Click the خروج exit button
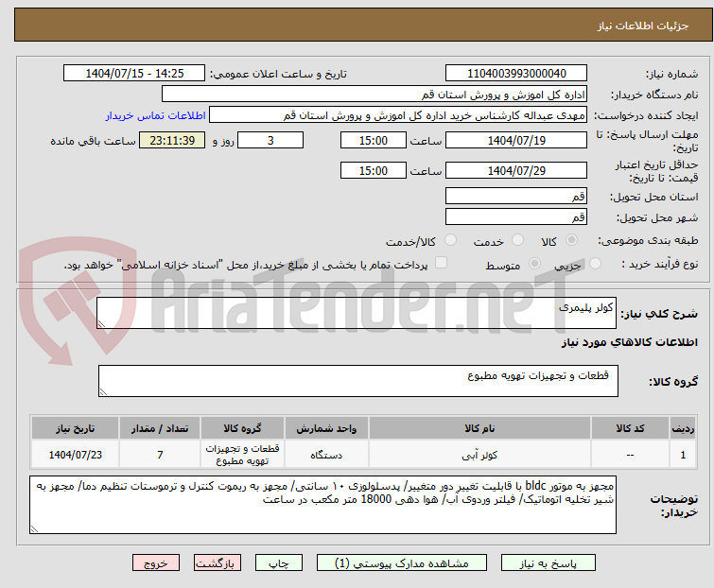 156,563
